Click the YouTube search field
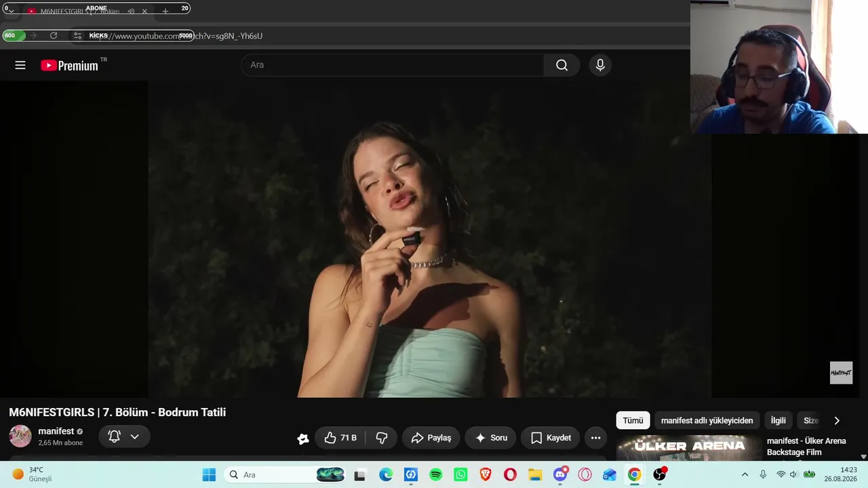 coord(393,65)
